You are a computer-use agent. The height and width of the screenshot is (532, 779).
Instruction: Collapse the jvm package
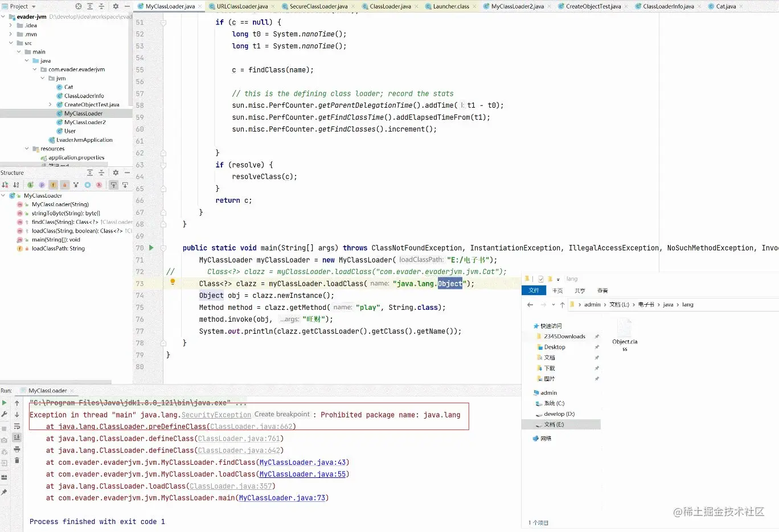(43, 79)
